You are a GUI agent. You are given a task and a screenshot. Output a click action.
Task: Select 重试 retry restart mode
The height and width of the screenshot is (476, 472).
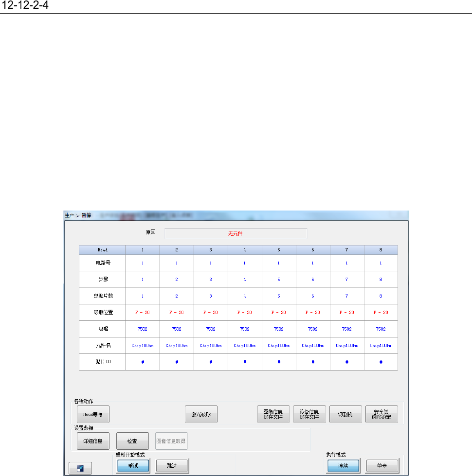click(x=133, y=466)
